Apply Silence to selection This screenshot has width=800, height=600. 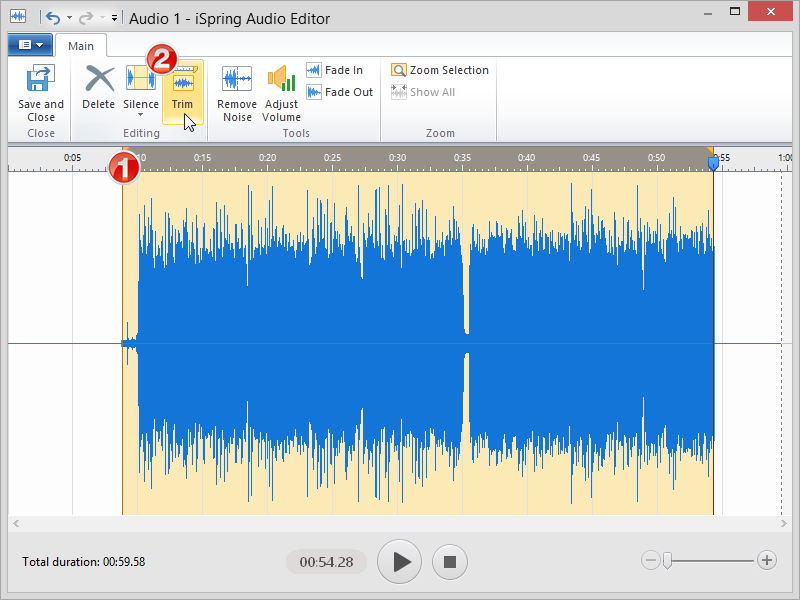[x=141, y=86]
